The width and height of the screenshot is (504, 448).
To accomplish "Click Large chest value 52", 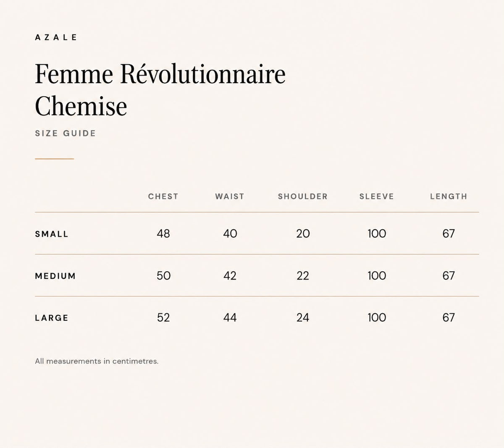I will coord(163,317).
